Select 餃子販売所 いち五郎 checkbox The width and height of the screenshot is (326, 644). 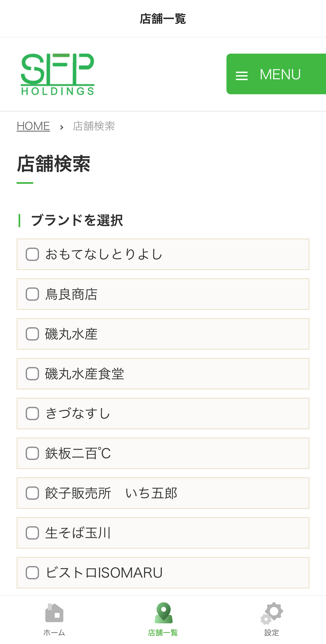coord(32,493)
